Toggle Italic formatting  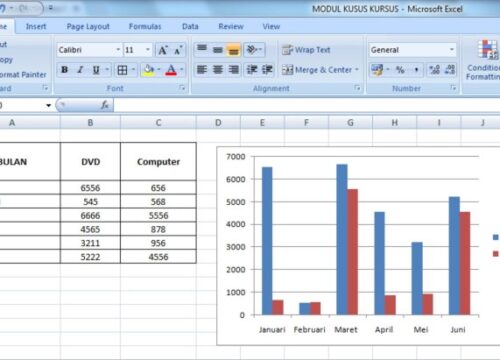[80, 70]
